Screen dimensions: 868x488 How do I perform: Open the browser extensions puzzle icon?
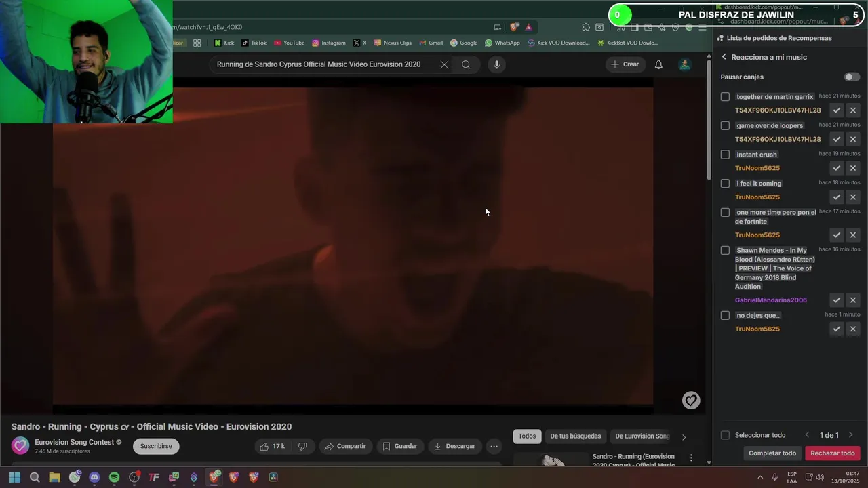[586, 27]
